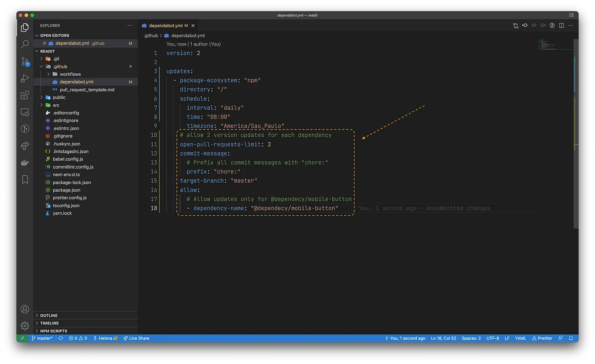
Task: Click Live Share in the status bar
Action: 136,338
